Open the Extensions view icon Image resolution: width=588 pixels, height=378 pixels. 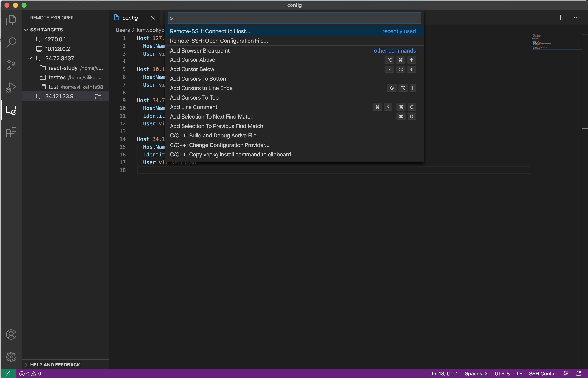tap(11, 133)
